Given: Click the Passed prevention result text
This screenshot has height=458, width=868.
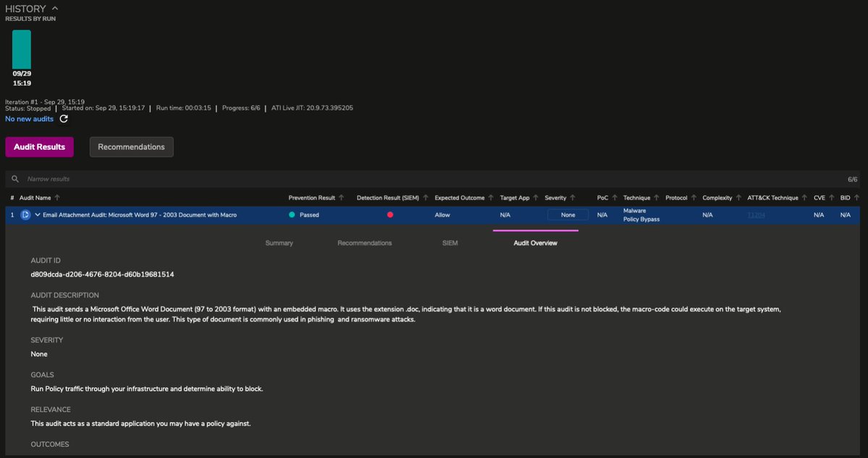Looking at the screenshot, I should click(x=309, y=215).
